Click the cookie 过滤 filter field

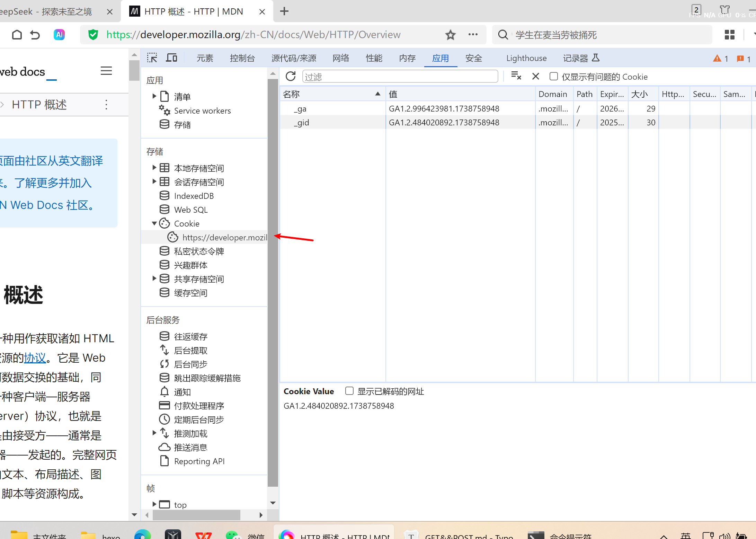pyautogui.click(x=400, y=77)
